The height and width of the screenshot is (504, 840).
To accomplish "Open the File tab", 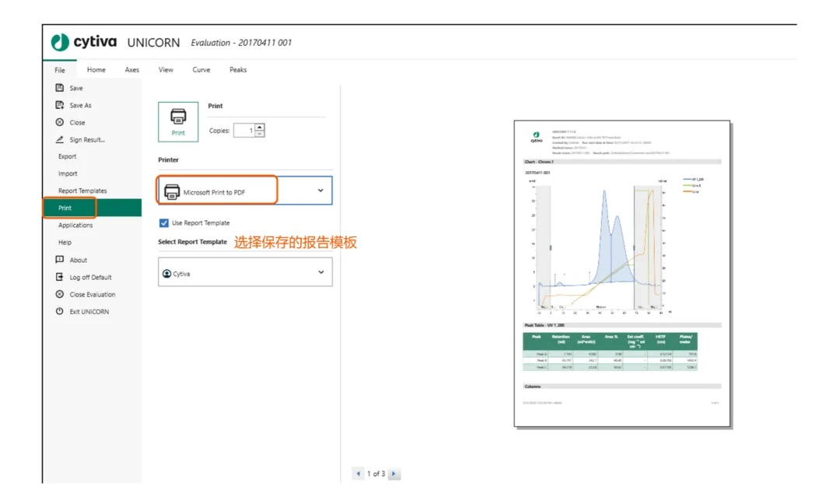I will pyautogui.click(x=59, y=70).
